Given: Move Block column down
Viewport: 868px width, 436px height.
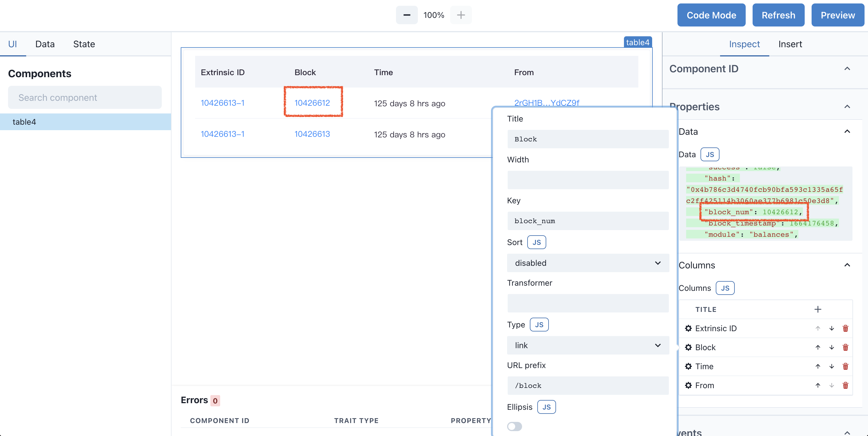Looking at the screenshot, I should tap(831, 347).
